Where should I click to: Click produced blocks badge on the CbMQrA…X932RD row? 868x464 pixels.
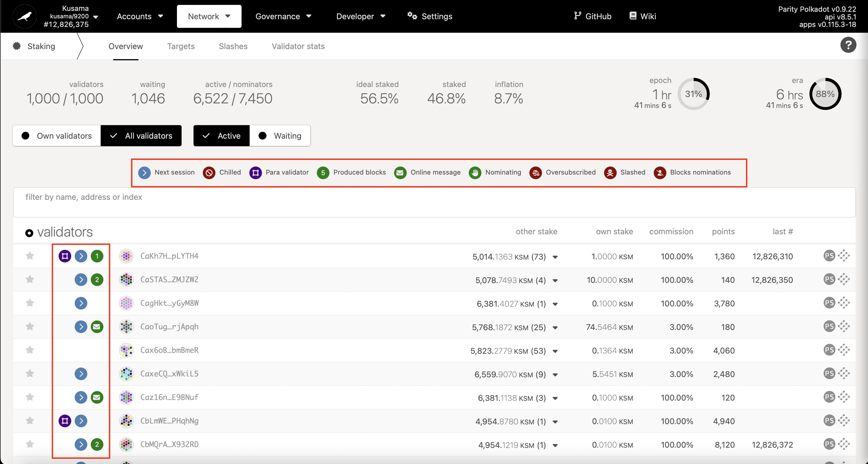97,444
